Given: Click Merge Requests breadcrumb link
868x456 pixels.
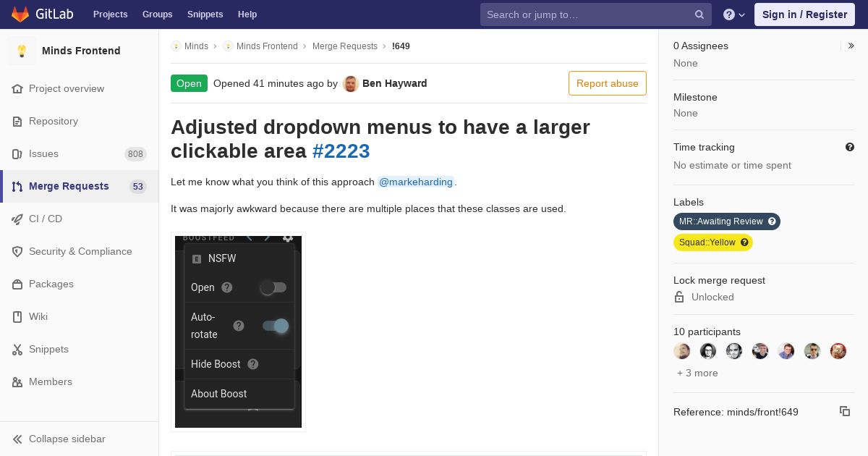Looking at the screenshot, I should pyautogui.click(x=345, y=46).
